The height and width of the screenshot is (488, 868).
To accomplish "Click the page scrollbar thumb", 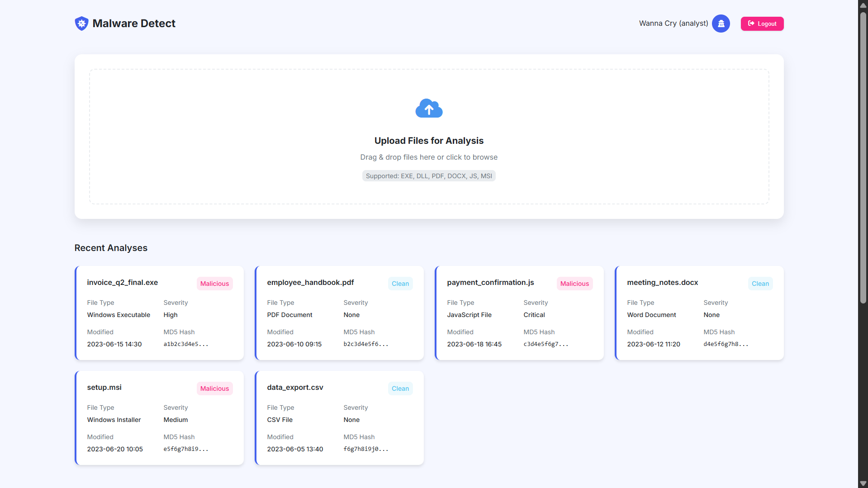I will 863,158.
